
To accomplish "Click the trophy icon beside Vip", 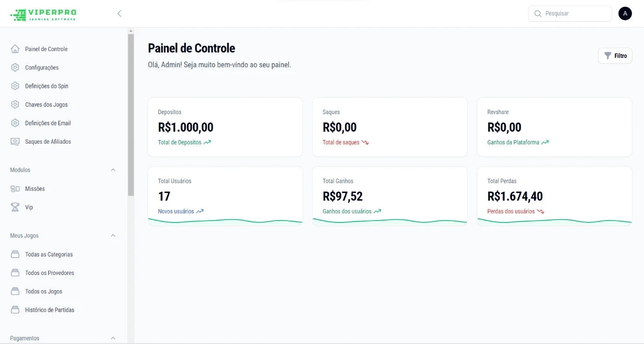I will tap(15, 207).
